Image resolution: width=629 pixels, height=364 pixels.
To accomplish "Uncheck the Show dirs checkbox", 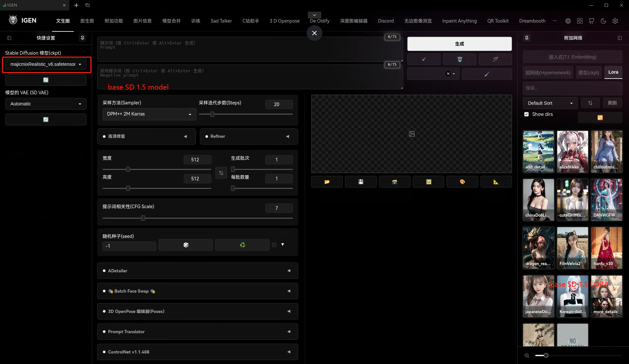I will pyautogui.click(x=526, y=114).
